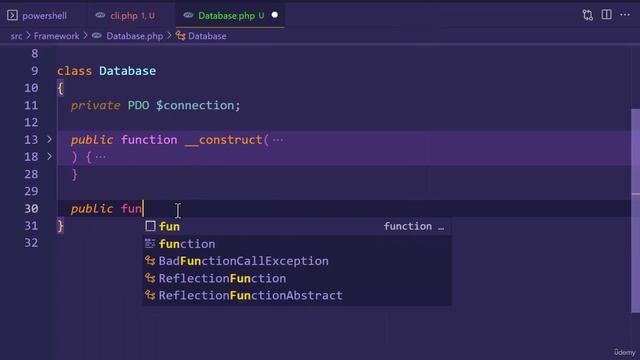Click the vertical scrollbar of the editor
This screenshot has height=360, width=640.
pyautogui.click(x=636, y=210)
